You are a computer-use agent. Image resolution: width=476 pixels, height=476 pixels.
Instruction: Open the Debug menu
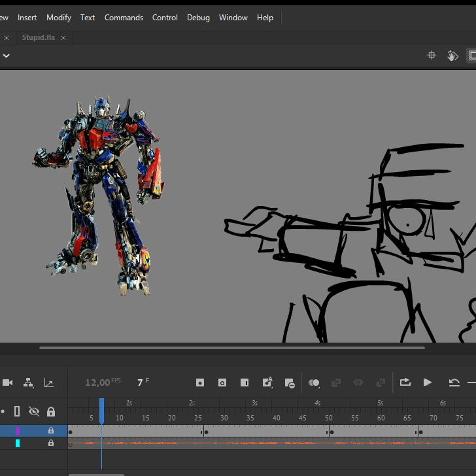(x=198, y=18)
